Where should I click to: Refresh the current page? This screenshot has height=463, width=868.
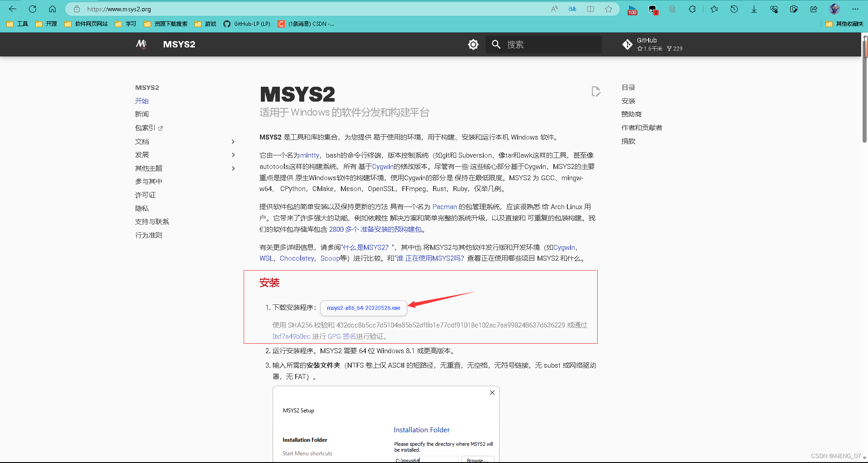click(x=33, y=9)
